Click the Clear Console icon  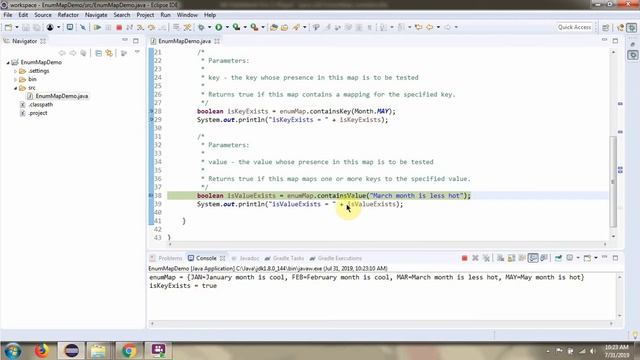point(500,258)
